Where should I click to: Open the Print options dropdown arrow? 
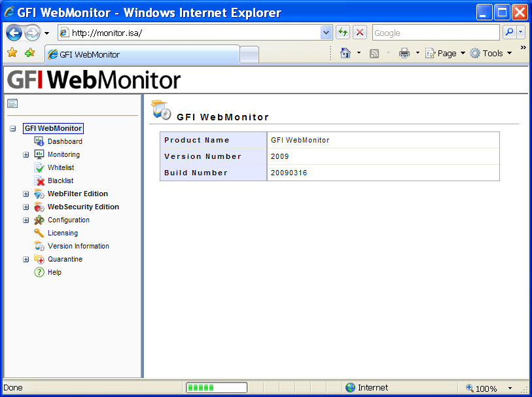point(417,53)
